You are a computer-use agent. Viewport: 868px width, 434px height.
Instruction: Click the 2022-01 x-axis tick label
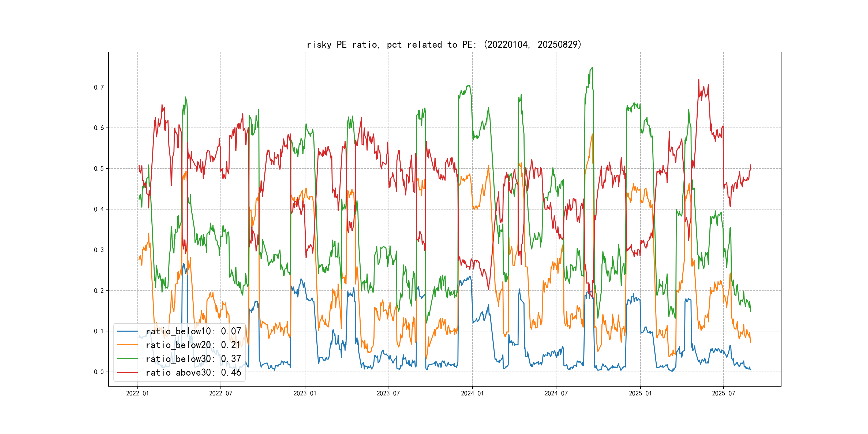(x=137, y=394)
